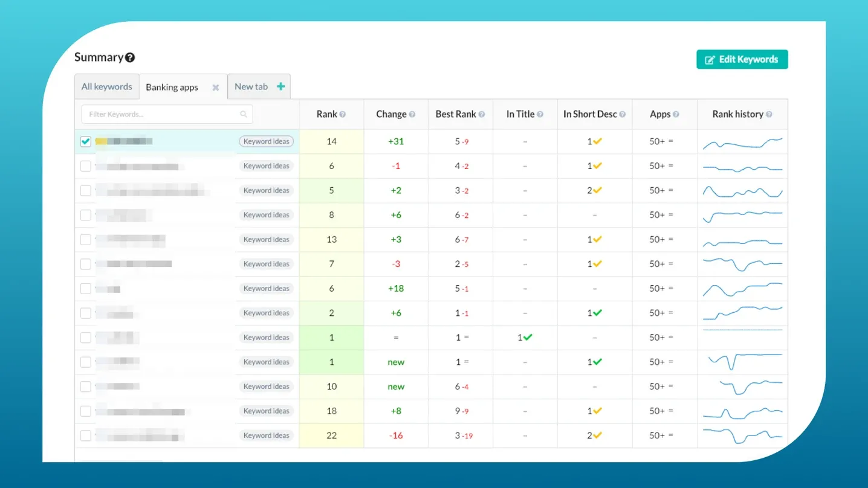Click the In Title column help icon

[x=540, y=115]
